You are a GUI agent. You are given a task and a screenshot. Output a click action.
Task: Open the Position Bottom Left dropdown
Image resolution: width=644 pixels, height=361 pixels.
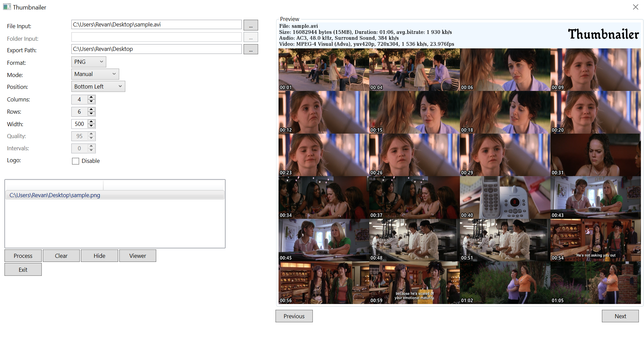click(98, 87)
